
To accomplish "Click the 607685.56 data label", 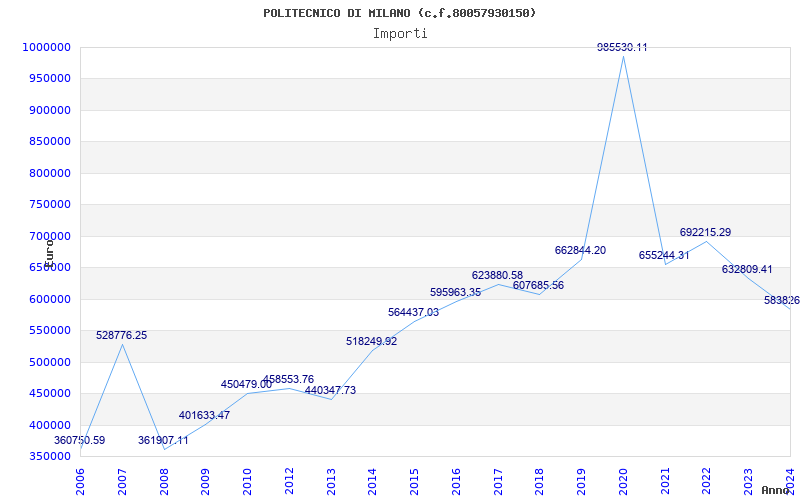I will pos(538,285).
